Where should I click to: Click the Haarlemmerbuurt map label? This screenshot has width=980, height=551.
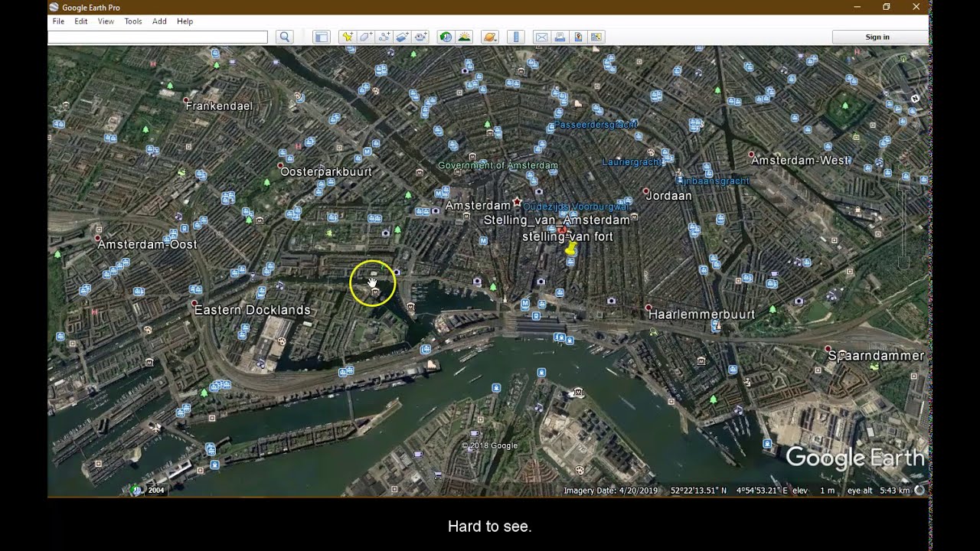point(701,315)
